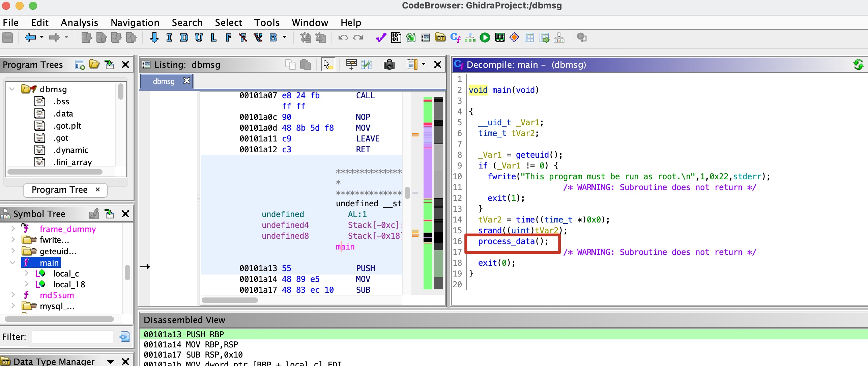Click the blue back navigation arrow
Screen dimensions: 868x366
click(x=30, y=37)
